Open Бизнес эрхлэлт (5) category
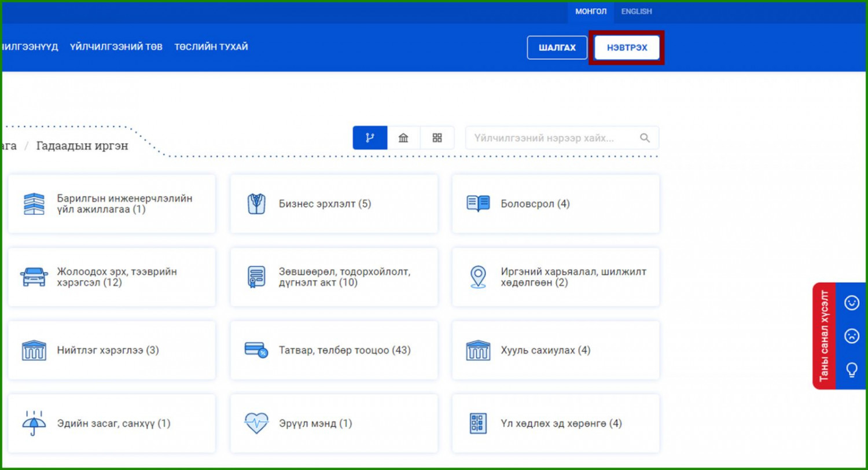 pos(334,204)
